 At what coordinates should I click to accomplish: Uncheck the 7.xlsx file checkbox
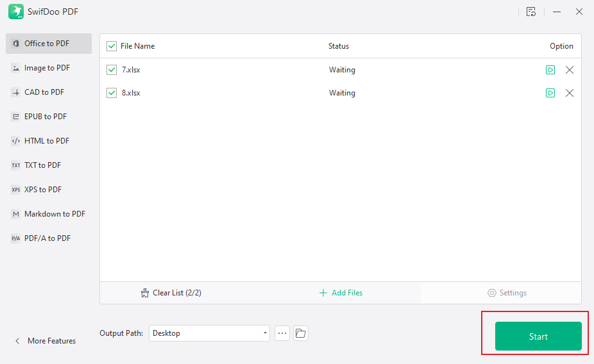tap(112, 70)
